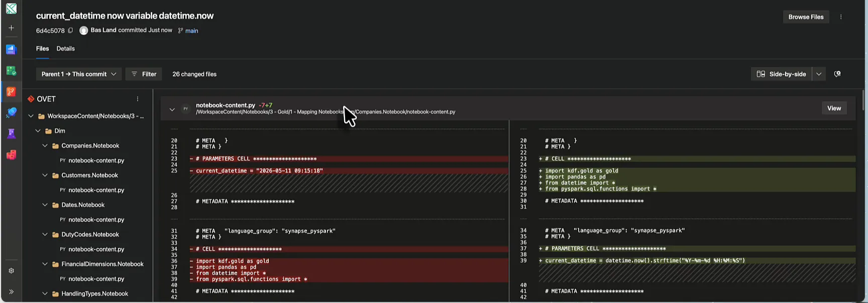Click removed '# PARAMETERS CELL' line on left

point(349,159)
